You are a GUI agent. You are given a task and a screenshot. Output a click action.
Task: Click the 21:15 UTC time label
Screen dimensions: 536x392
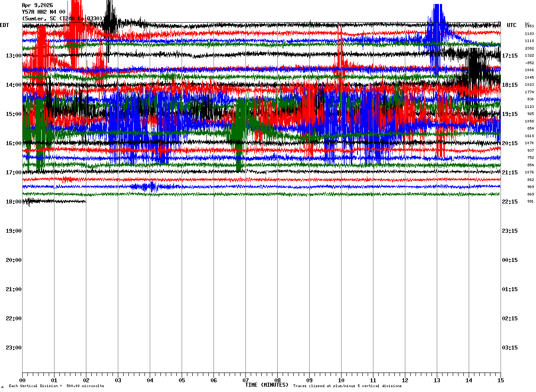coord(510,173)
